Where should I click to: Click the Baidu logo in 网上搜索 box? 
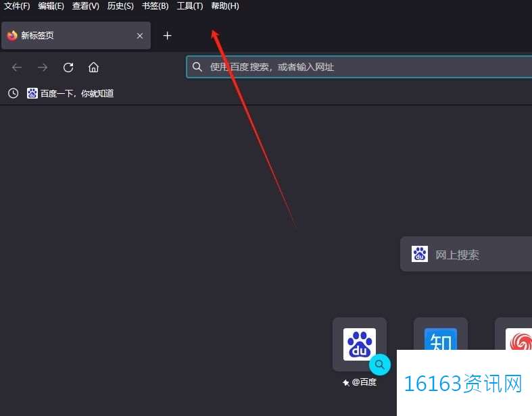tap(420, 254)
